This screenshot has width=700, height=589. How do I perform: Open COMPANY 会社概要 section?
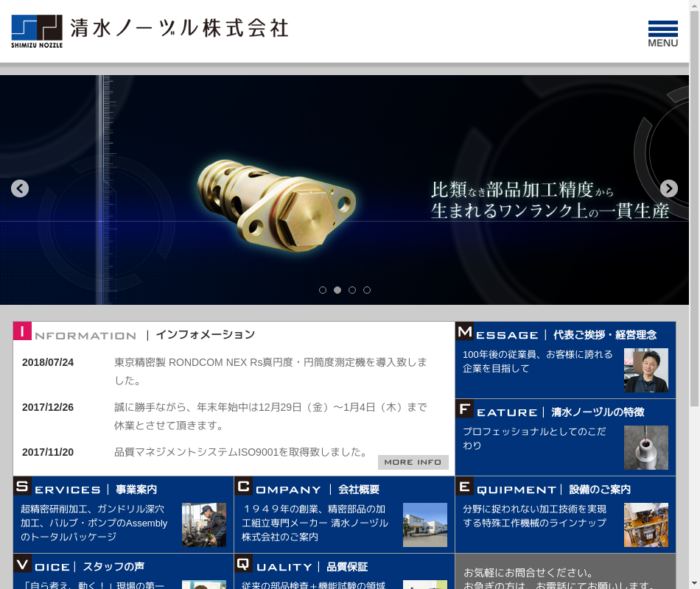(x=317, y=490)
